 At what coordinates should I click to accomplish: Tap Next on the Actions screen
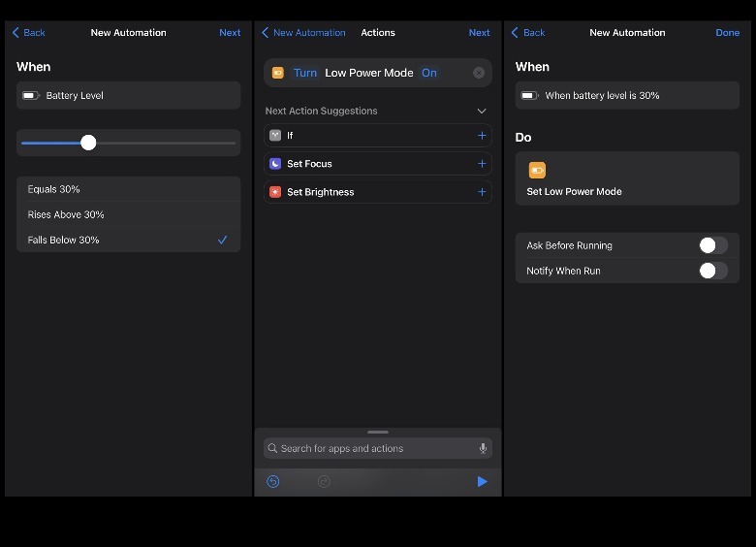(x=479, y=32)
